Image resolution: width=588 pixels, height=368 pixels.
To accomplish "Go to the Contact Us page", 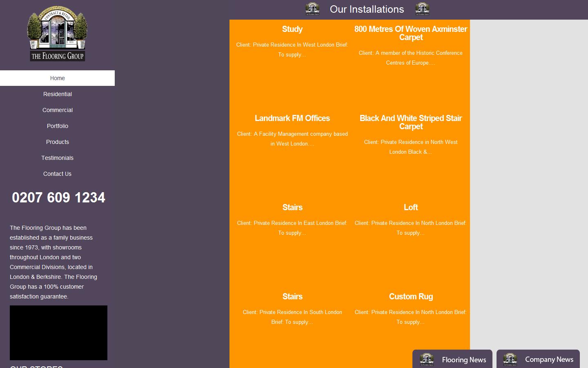I will click(x=57, y=174).
